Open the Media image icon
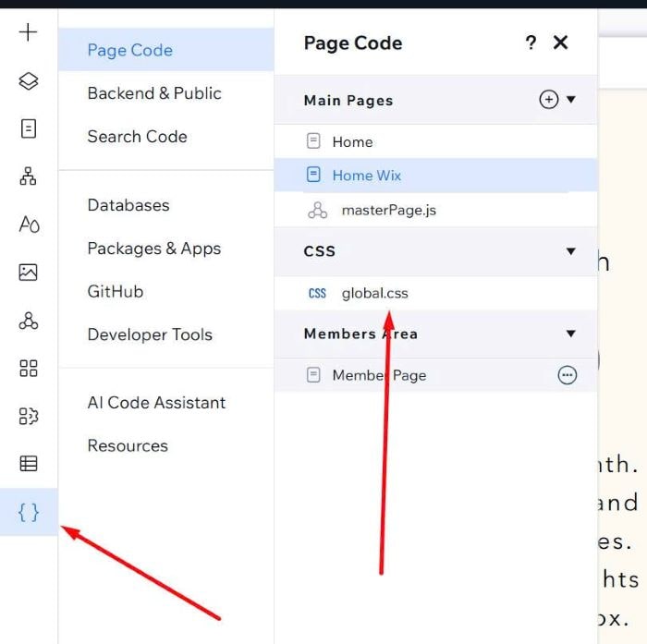647x644 pixels. (x=29, y=273)
